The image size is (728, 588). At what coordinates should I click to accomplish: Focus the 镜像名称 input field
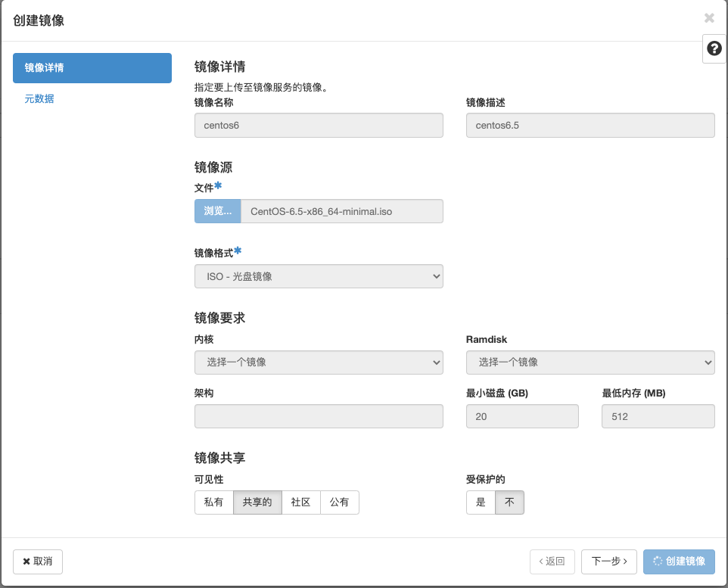click(x=319, y=126)
